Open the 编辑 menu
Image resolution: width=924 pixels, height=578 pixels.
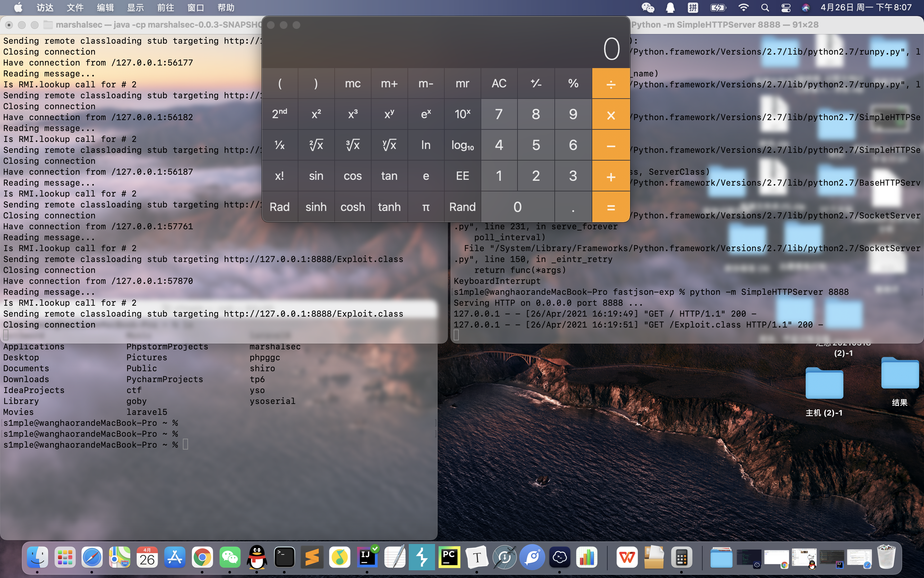pos(105,8)
